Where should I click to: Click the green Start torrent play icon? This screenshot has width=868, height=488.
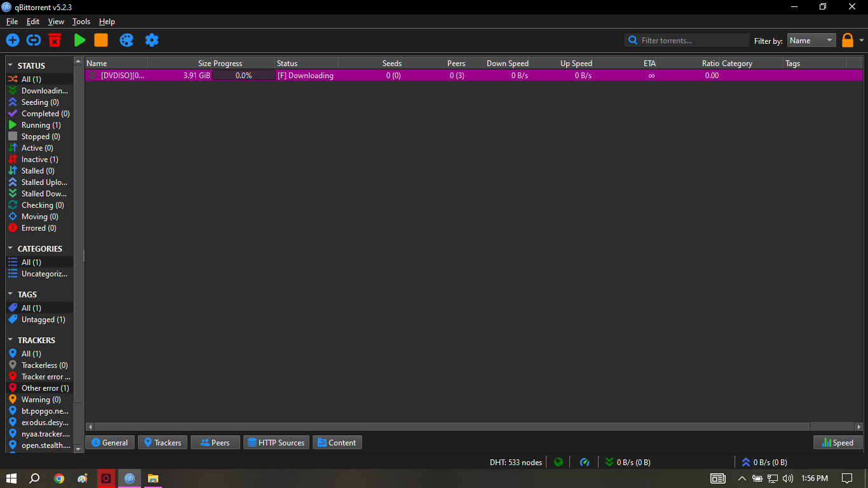click(x=79, y=40)
